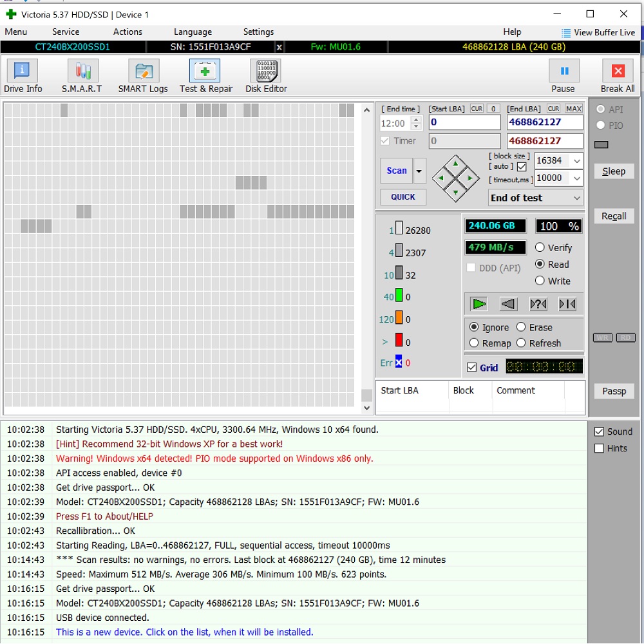
Task: Select the Erase error action
Action: [521, 327]
